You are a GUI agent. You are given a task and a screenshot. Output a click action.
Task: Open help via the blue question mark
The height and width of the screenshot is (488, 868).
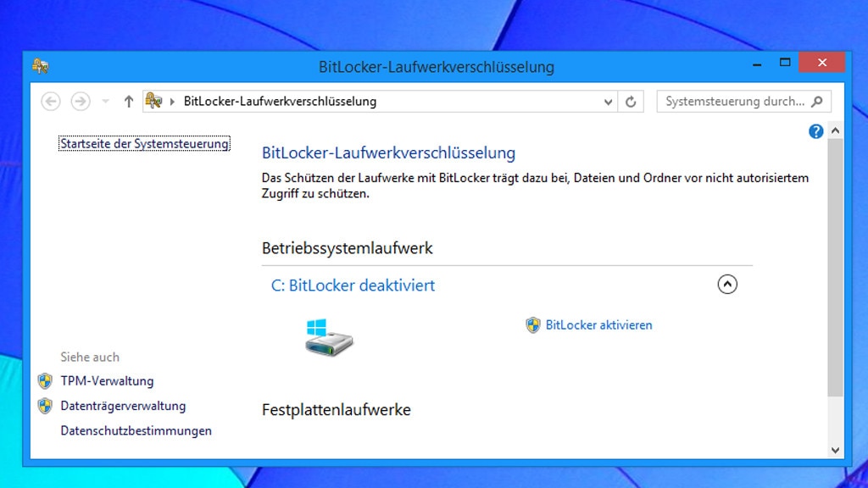coord(815,131)
